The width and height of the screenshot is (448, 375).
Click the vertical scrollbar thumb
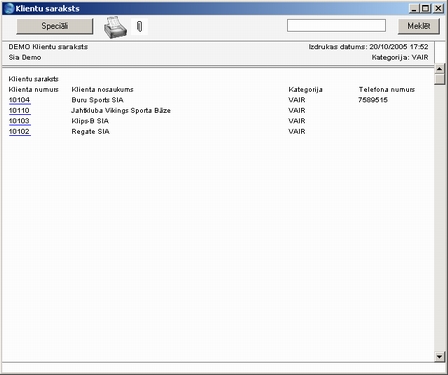(x=439, y=79)
